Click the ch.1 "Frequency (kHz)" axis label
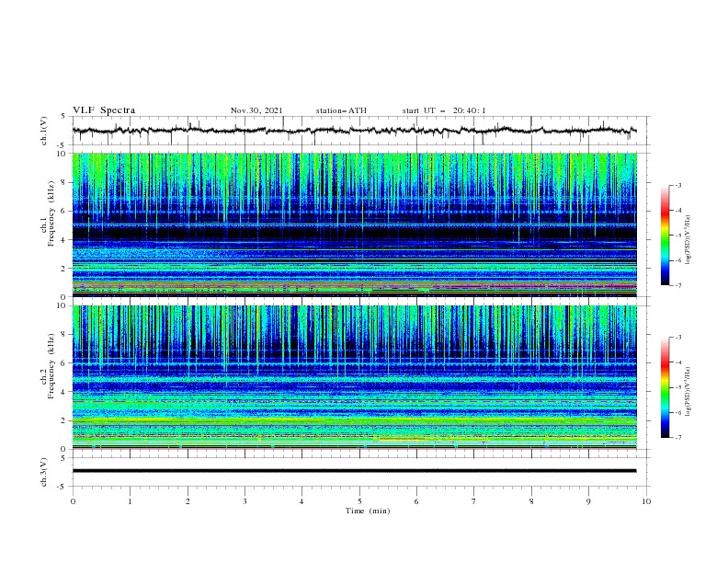Viewport: 728px width, 563px height. (51, 215)
